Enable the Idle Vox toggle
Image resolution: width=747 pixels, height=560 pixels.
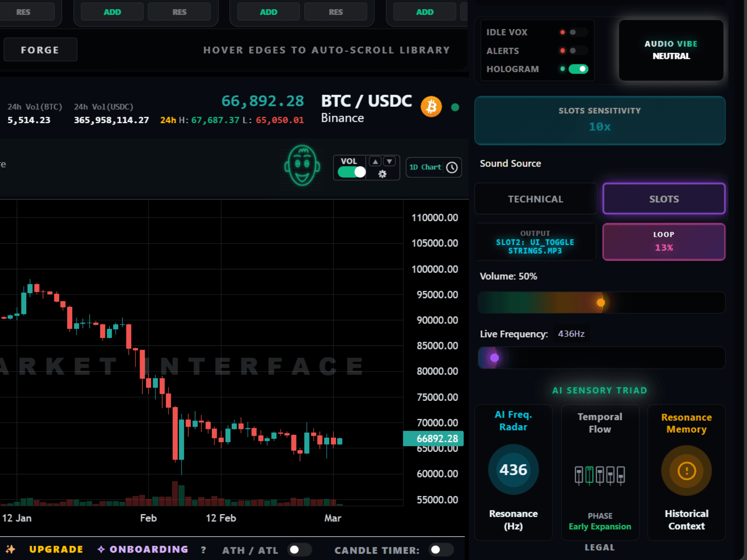click(x=578, y=32)
